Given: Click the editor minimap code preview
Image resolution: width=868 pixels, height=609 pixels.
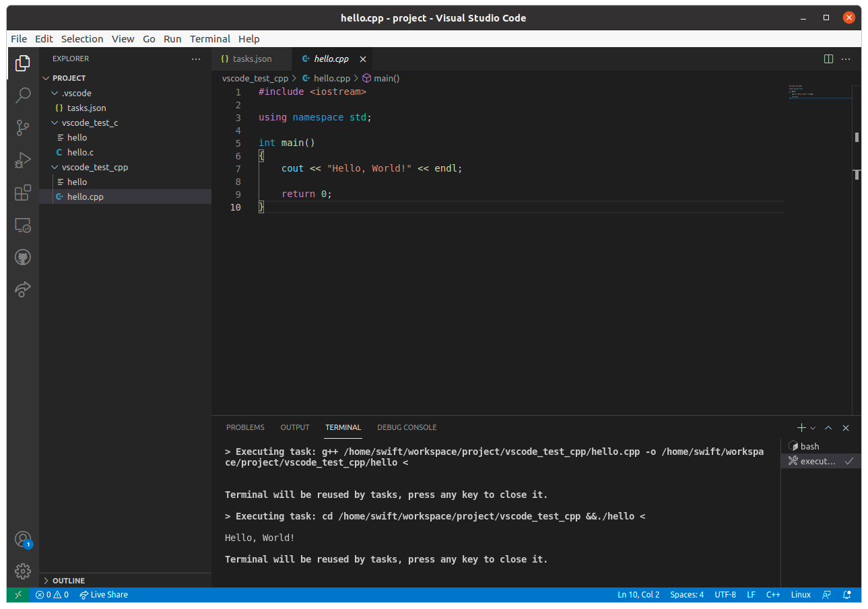Looking at the screenshot, I should coord(820,92).
